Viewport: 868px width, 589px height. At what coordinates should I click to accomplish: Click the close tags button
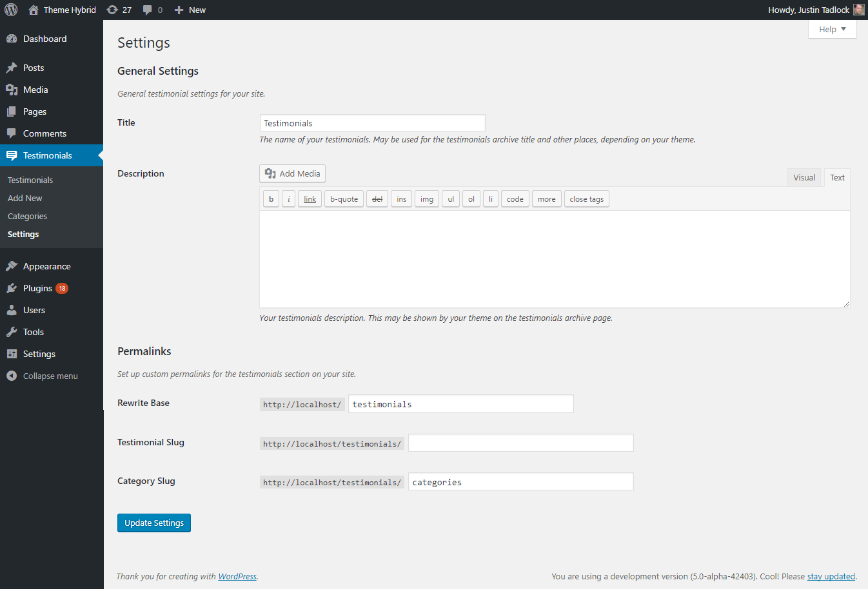[x=587, y=199]
